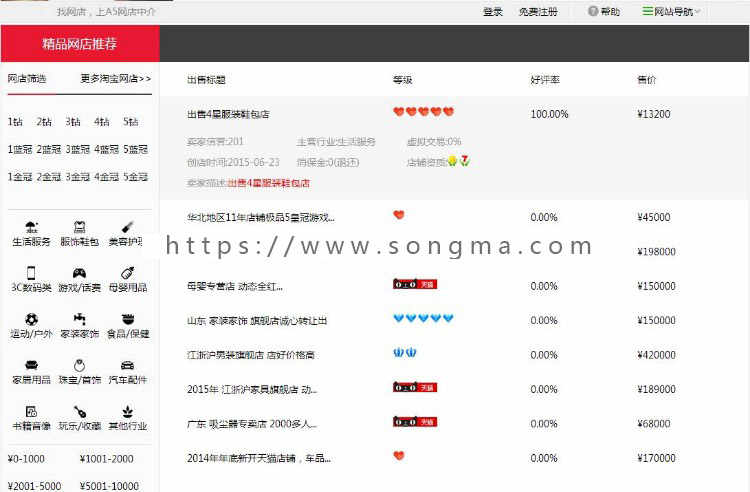
Task: Filter by 4金冠 level
Action: tap(106, 177)
